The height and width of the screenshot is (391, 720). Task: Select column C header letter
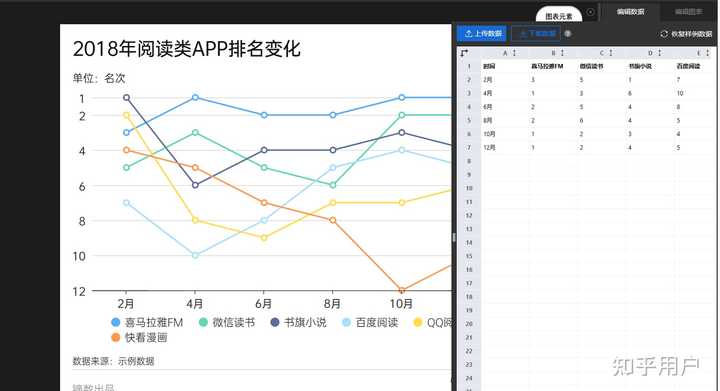(602, 53)
